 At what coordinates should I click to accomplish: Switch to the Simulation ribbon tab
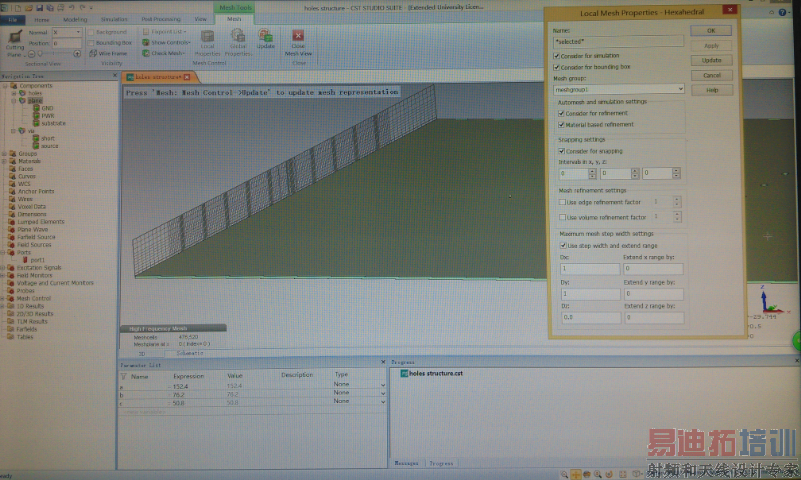[114, 19]
